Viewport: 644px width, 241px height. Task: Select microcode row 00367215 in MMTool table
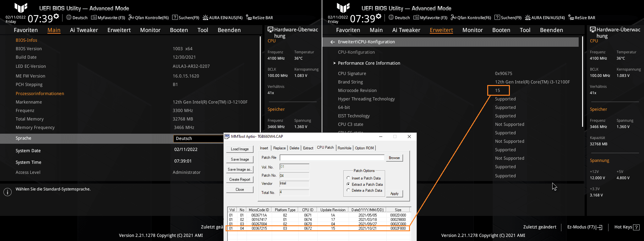pyautogui.click(x=319, y=228)
